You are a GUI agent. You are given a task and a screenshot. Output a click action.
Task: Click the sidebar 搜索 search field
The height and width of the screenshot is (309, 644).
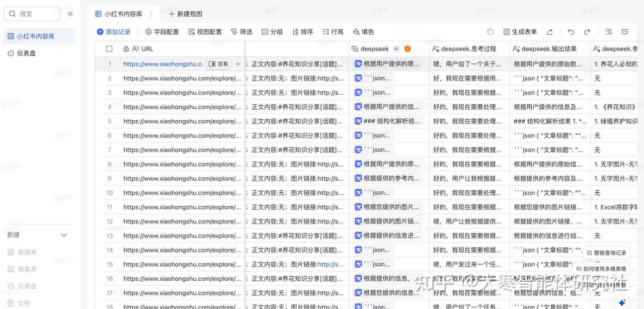[x=32, y=14]
